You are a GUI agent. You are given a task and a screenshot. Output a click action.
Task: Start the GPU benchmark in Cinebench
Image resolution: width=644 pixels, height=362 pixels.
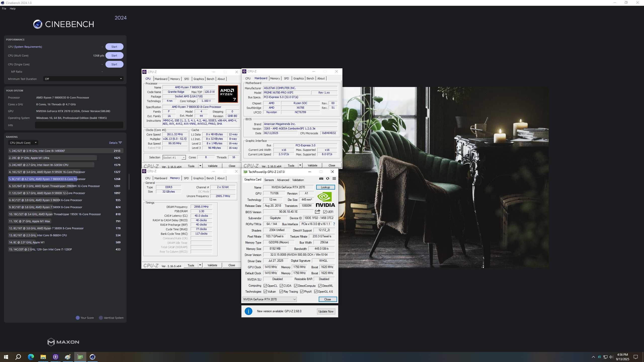[x=114, y=47]
